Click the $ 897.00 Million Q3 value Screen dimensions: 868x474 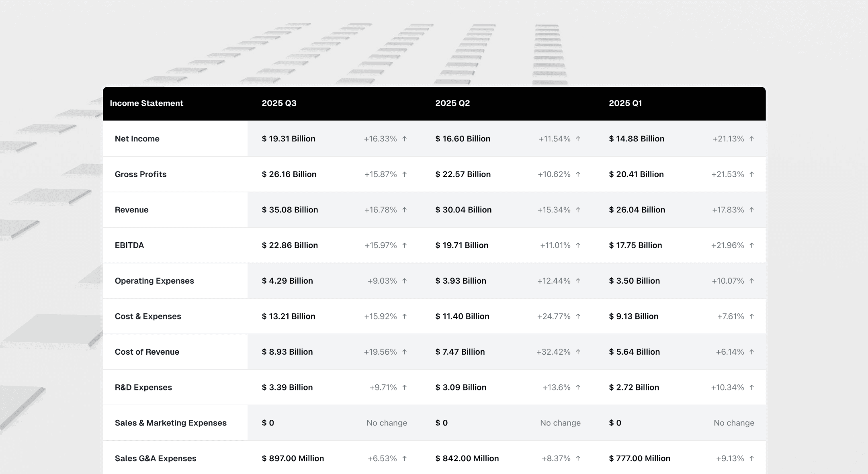(x=293, y=458)
